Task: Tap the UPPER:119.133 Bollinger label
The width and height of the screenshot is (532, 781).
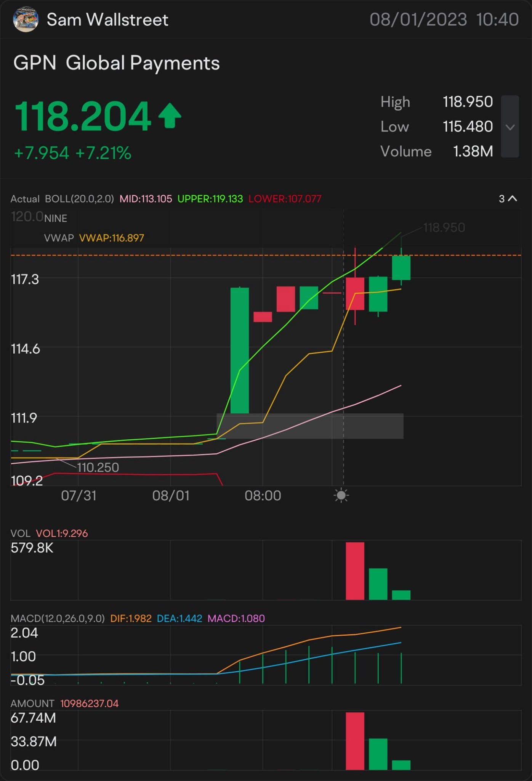Action: (x=210, y=199)
